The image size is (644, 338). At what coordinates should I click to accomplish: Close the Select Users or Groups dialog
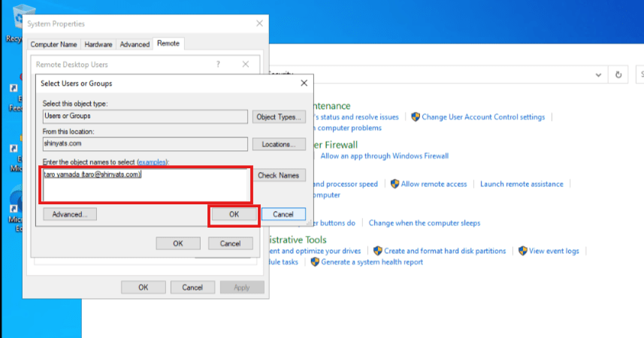pyautogui.click(x=304, y=83)
